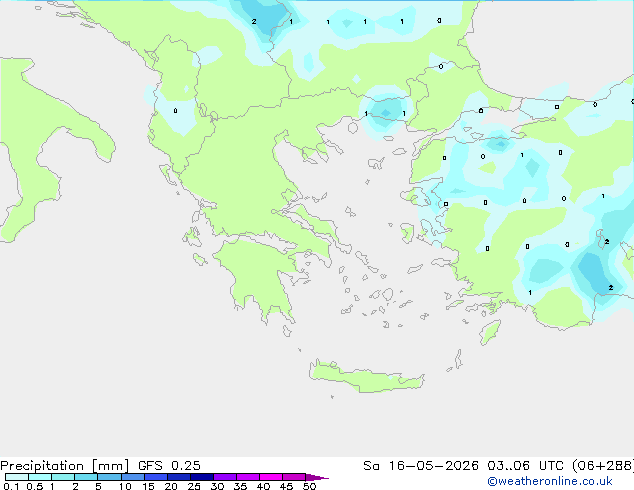Select the 0.5–1 mm legend swatch
This screenshot has height=490, width=634.
[40, 477]
